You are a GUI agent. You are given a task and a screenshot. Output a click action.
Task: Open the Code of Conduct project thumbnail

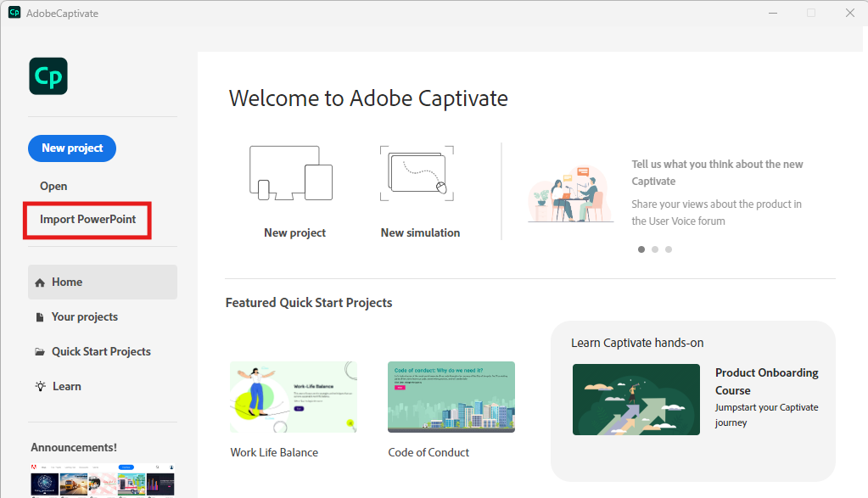click(x=451, y=396)
